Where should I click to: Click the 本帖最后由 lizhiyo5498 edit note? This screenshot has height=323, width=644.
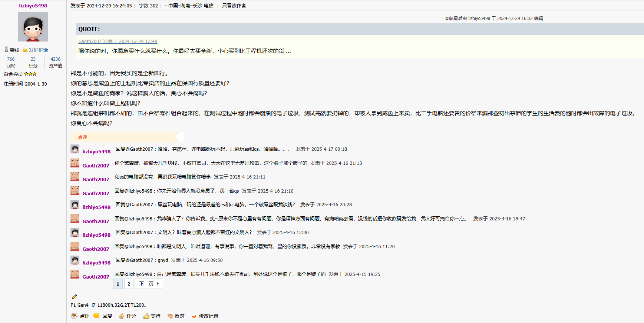(494, 18)
